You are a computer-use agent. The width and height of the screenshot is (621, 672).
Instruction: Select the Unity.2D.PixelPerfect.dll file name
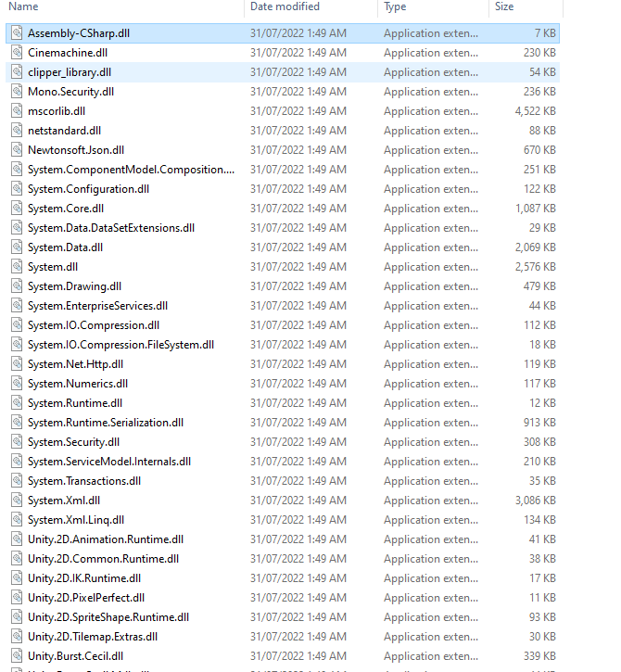tap(86, 598)
